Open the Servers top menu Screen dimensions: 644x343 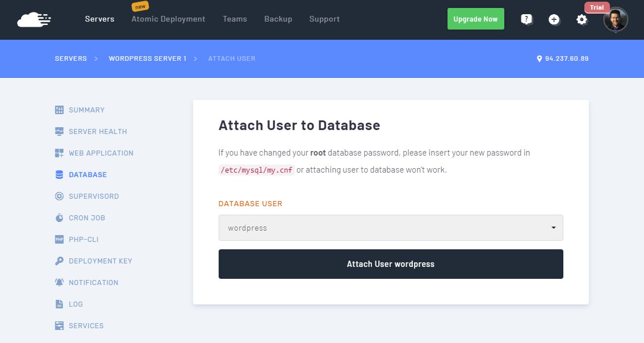(99, 19)
